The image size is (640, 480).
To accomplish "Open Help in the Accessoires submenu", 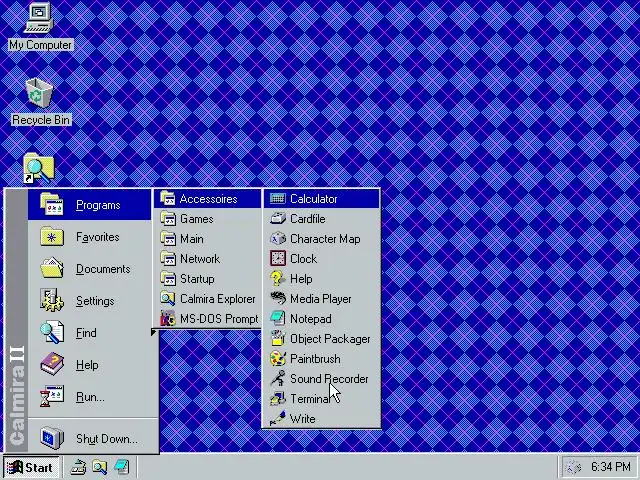I will 321,279.
